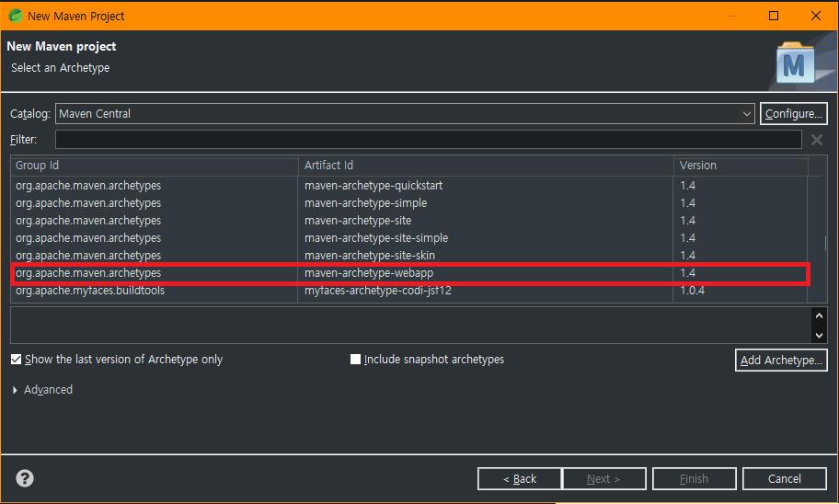Click the help question mark icon
Image resolution: width=839 pixels, height=504 pixels.
[25, 478]
